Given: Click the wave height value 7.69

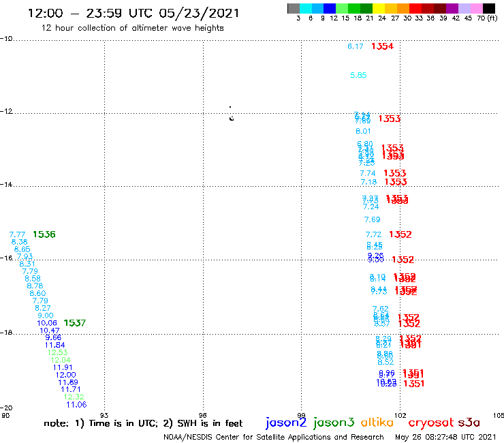Looking at the screenshot, I should 372,219.
